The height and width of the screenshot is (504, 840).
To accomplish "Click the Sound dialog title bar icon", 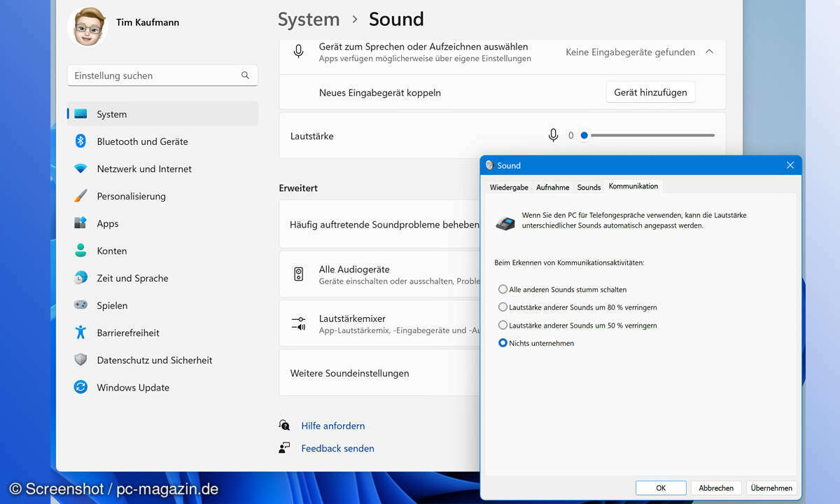I will [x=489, y=165].
